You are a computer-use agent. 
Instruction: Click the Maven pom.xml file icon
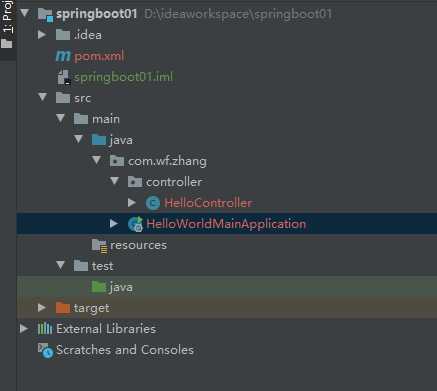[x=63, y=56]
